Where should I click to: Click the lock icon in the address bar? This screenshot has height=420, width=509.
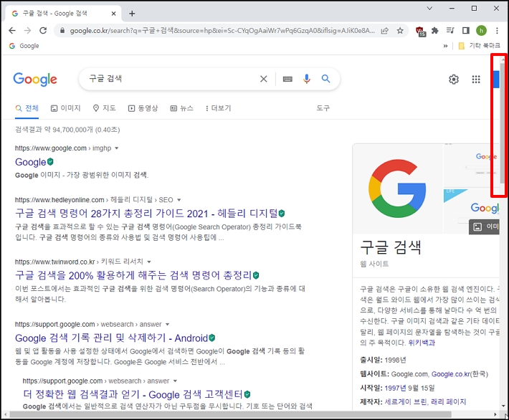coord(62,31)
